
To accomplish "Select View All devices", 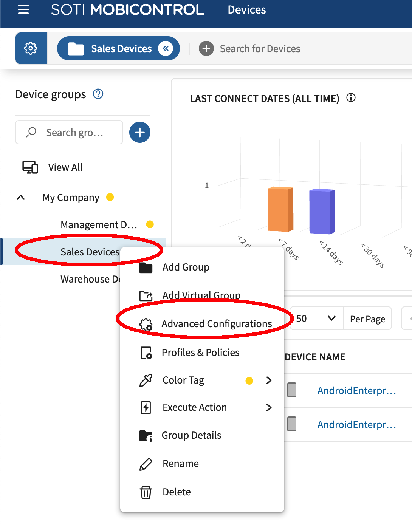I will point(65,167).
